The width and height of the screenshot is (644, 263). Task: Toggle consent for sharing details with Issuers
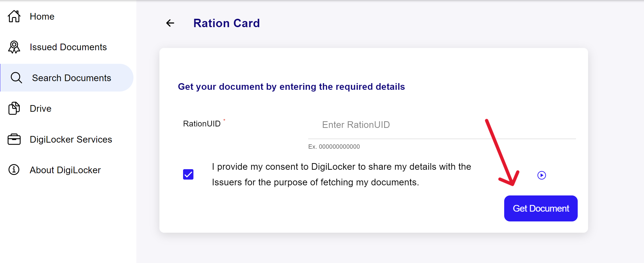click(188, 174)
